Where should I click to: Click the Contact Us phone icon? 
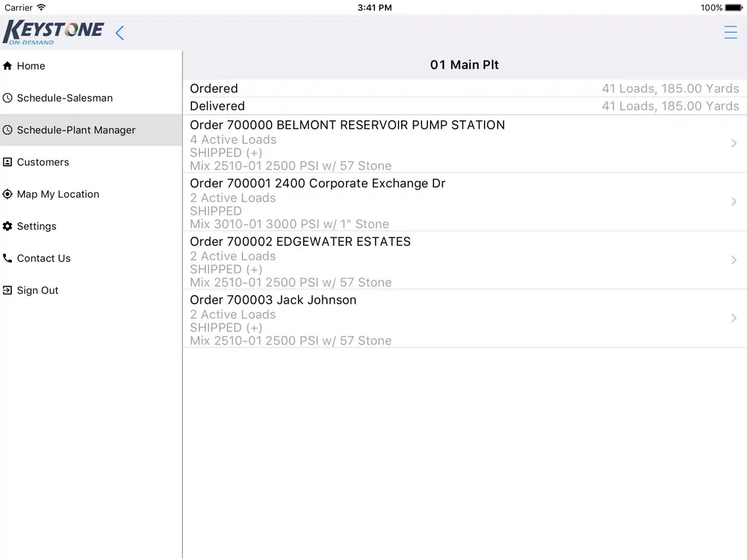click(x=7, y=258)
